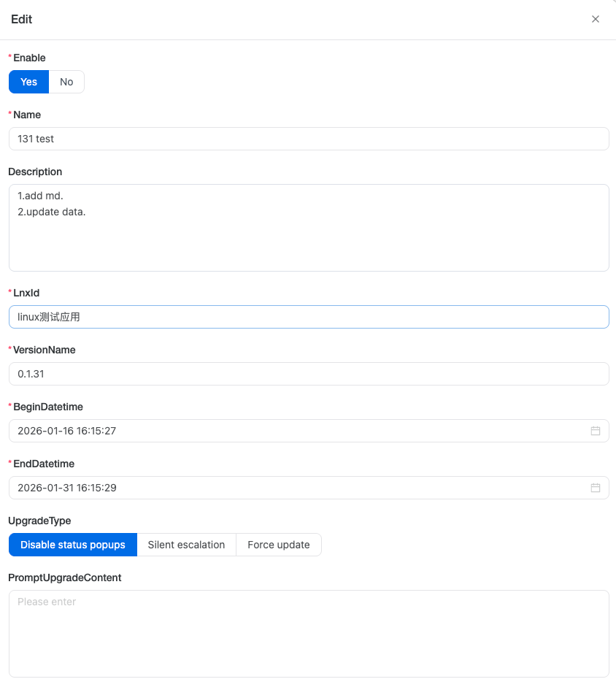
Task: Focus the Name field containing 131 test
Action: (308, 139)
